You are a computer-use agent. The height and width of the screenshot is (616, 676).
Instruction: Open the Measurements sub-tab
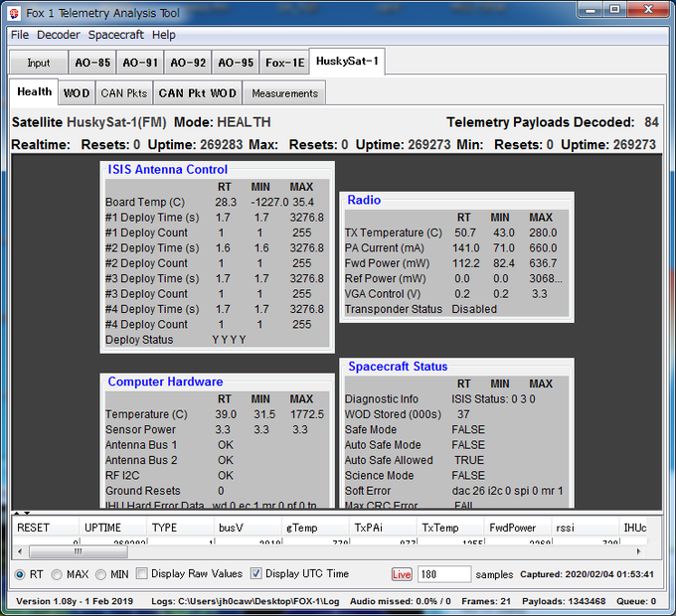pos(284,93)
